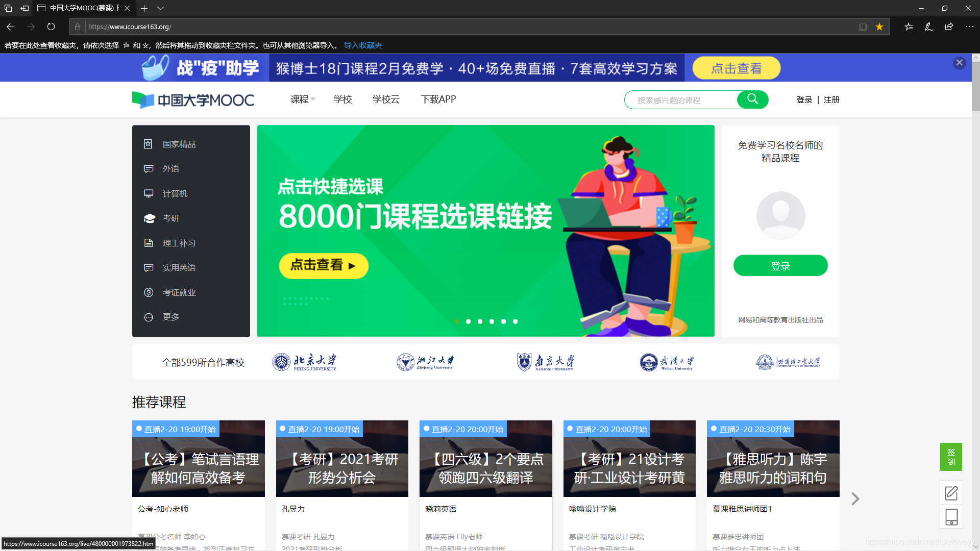980x551 pixels.
Task: Open the feedback pencil icon on right edge
Action: 951,493
